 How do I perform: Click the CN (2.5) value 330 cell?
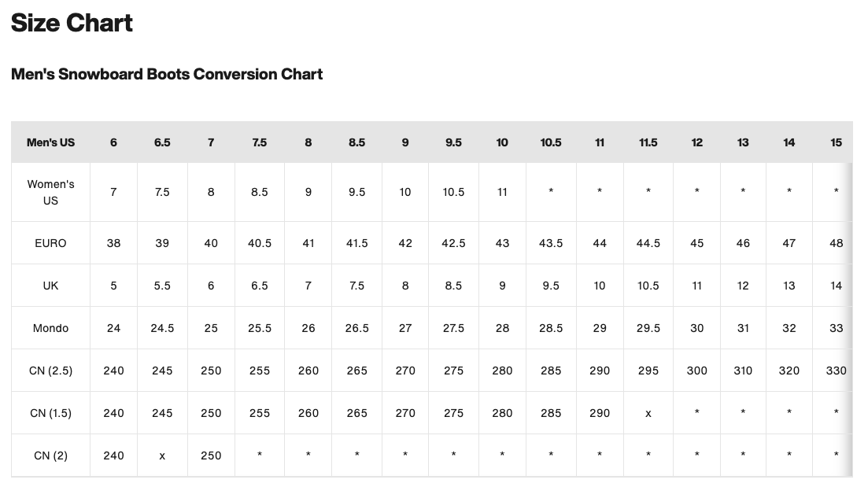836,371
